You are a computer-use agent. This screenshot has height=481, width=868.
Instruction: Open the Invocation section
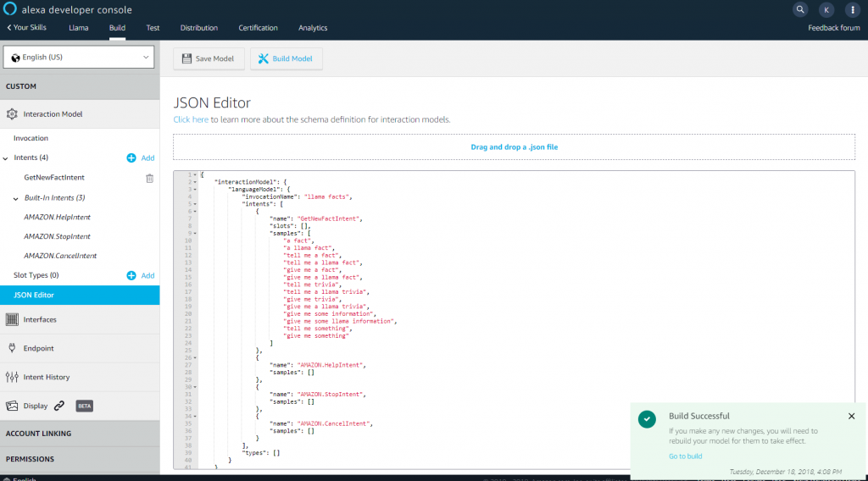31,138
